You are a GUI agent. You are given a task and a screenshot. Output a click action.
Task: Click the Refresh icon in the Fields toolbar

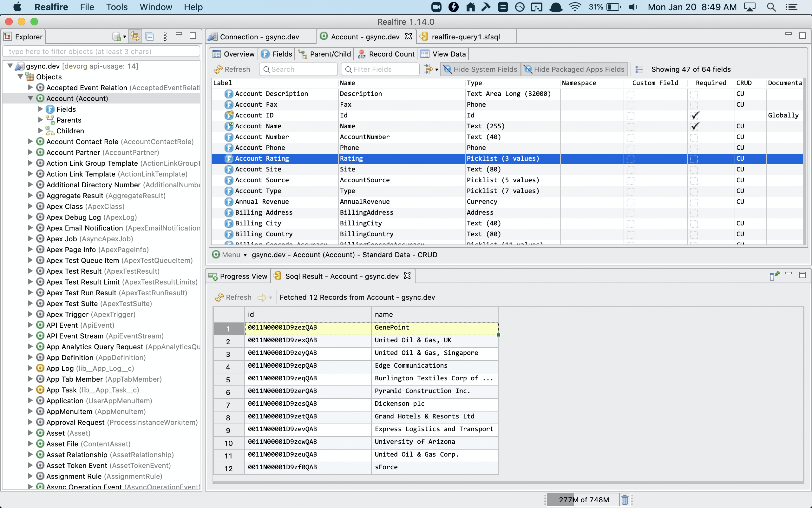[x=219, y=69]
